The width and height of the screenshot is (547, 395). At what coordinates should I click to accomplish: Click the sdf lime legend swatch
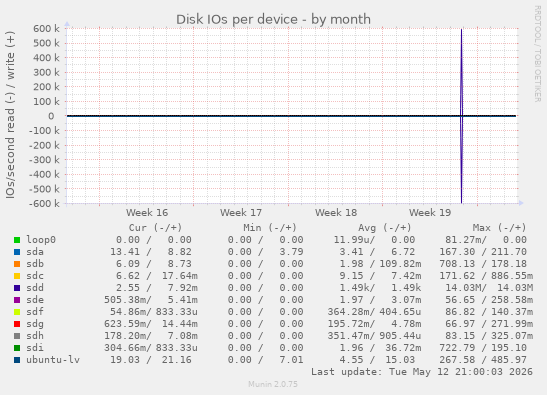click(17, 312)
